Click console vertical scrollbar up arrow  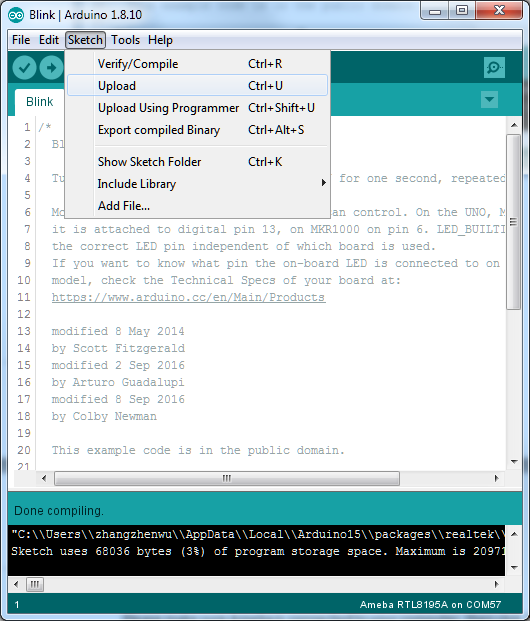point(514,534)
